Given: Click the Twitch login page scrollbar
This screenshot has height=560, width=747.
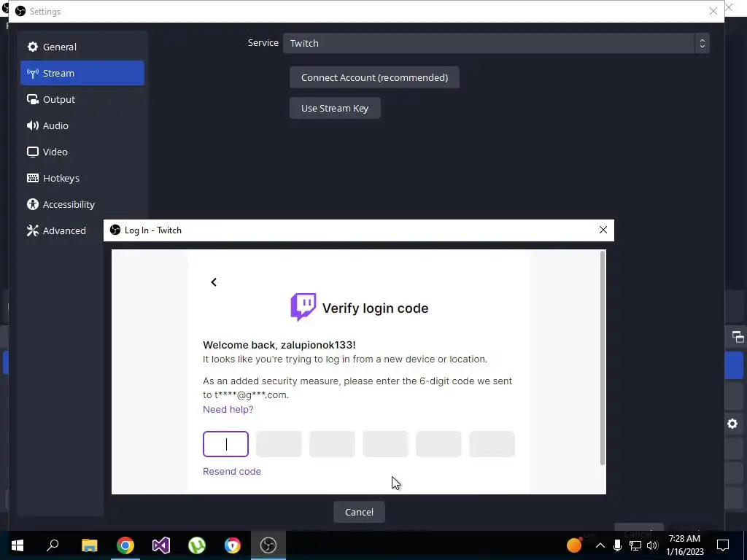Looking at the screenshot, I should [602, 358].
